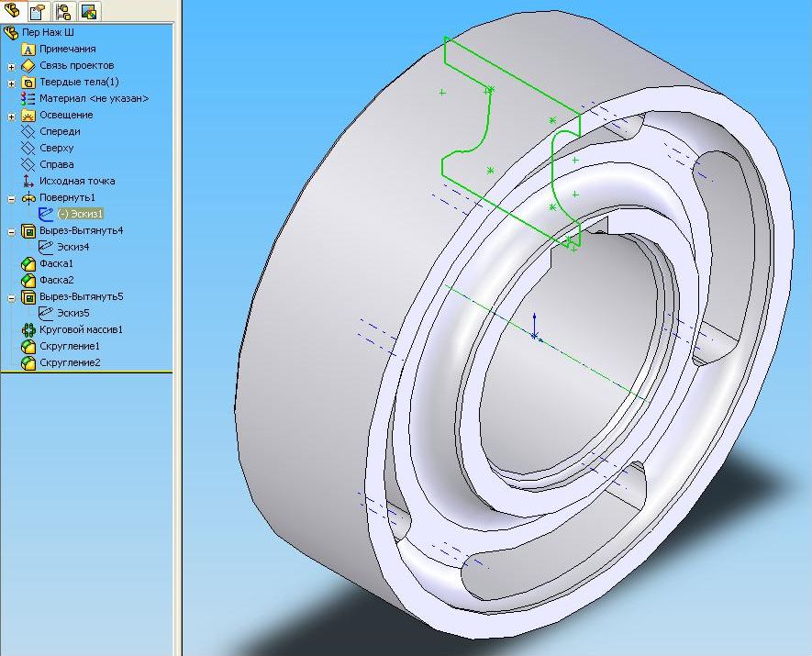Click the 'Эскиз5' sketch icon
This screenshot has width=812, height=656.
coord(46,313)
